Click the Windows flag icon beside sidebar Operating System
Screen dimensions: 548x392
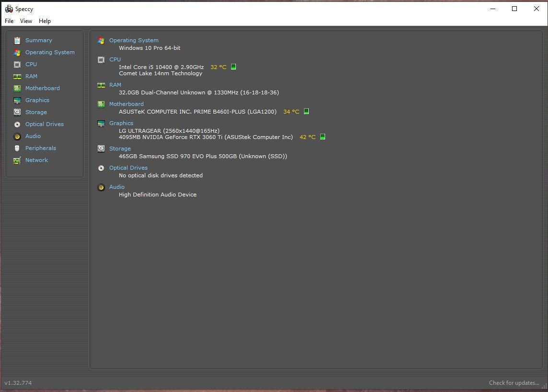coord(17,52)
